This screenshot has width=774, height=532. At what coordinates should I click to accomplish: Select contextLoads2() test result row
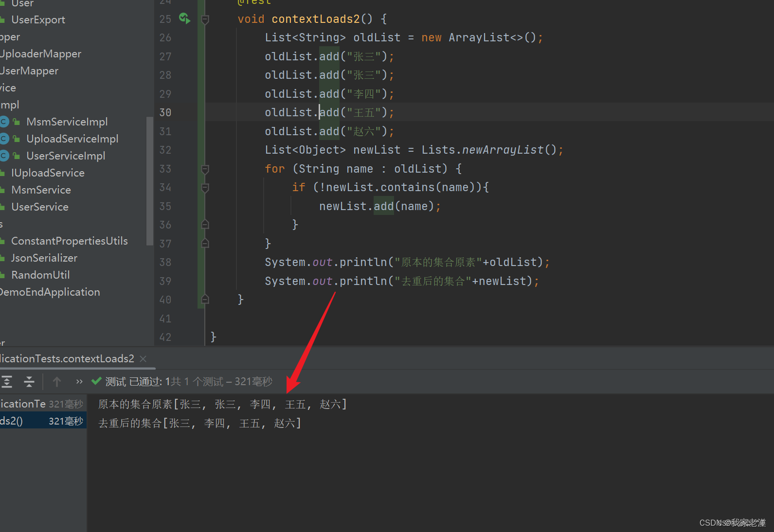tap(43, 421)
